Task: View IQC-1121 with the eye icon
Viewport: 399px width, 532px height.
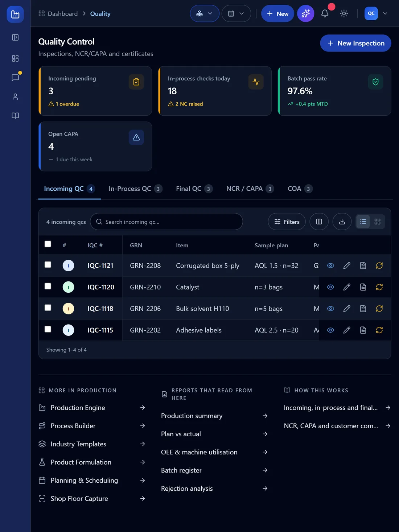Action: coord(330,265)
